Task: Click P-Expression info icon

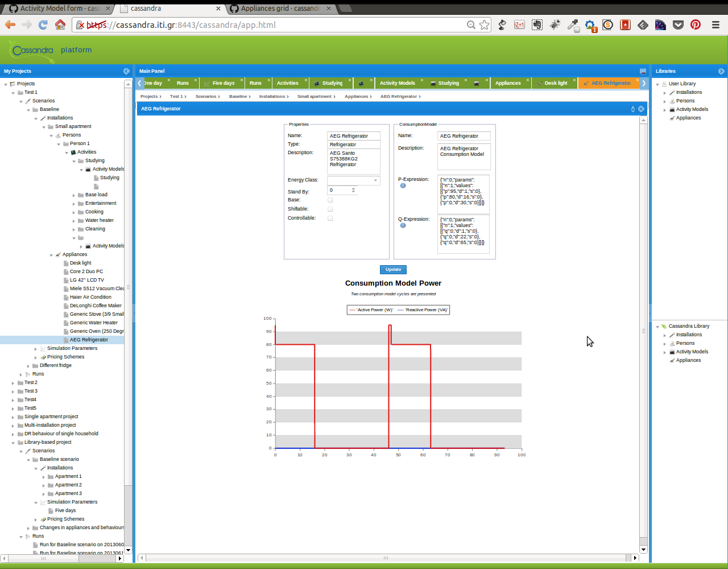Action: pyautogui.click(x=403, y=185)
